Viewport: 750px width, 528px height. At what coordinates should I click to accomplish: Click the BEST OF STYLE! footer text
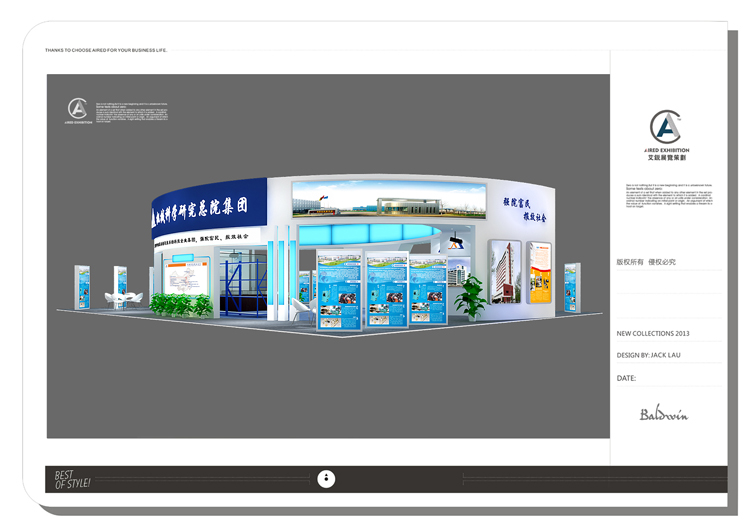click(72, 479)
